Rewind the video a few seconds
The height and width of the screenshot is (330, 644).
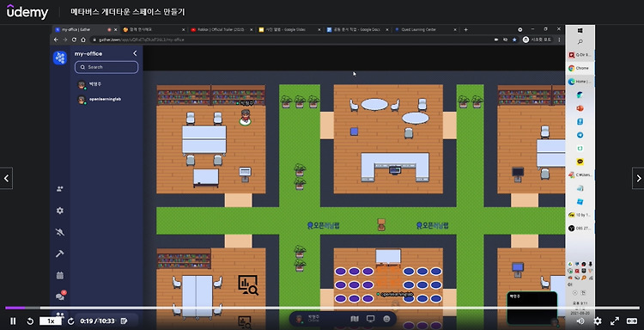[30, 321]
